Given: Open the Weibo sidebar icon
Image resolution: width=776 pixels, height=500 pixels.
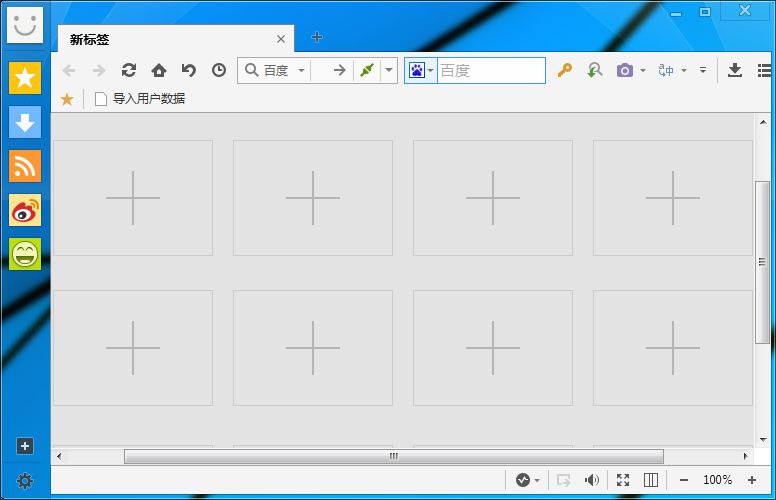Looking at the screenshot, I should point(25,210).
